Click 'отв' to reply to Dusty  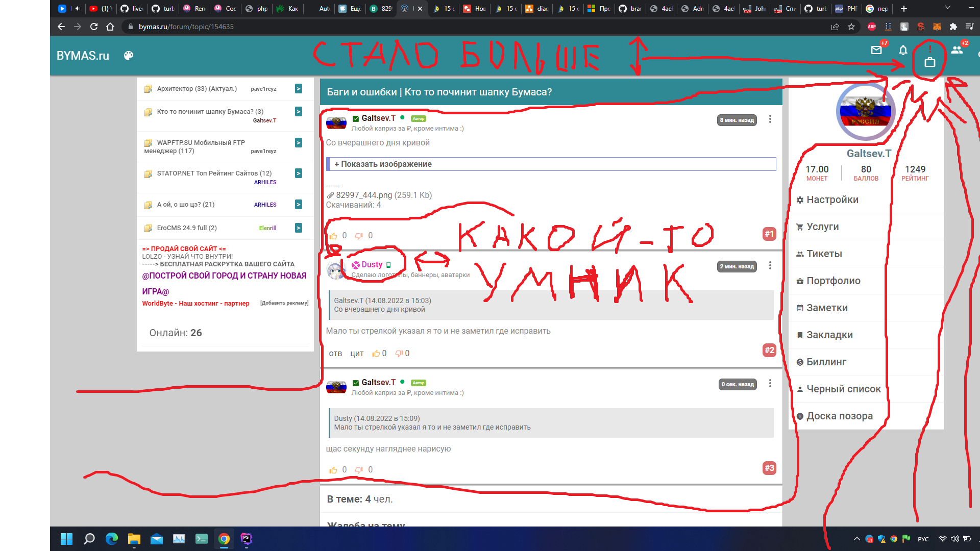[335, 354]
